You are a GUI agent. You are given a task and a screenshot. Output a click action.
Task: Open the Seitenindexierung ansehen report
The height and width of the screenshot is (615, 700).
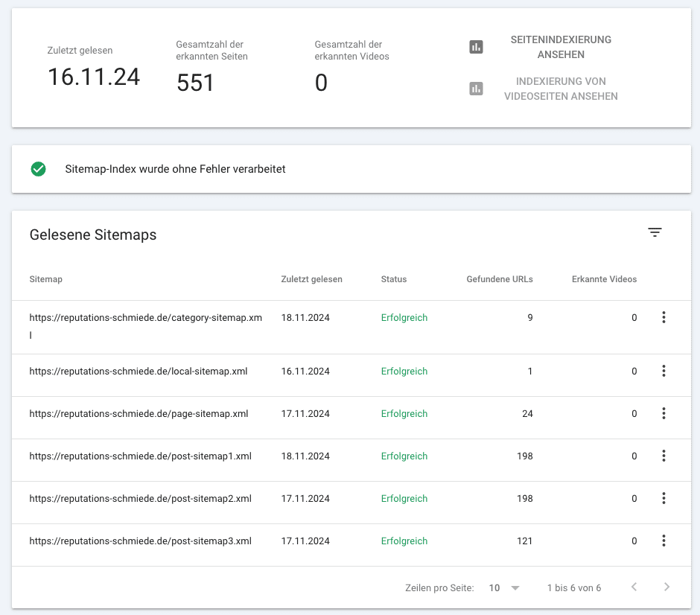click(561, 47)
